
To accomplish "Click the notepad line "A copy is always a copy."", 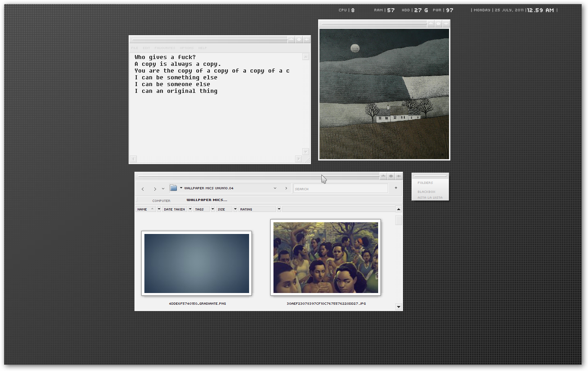I will pos(178,64).
